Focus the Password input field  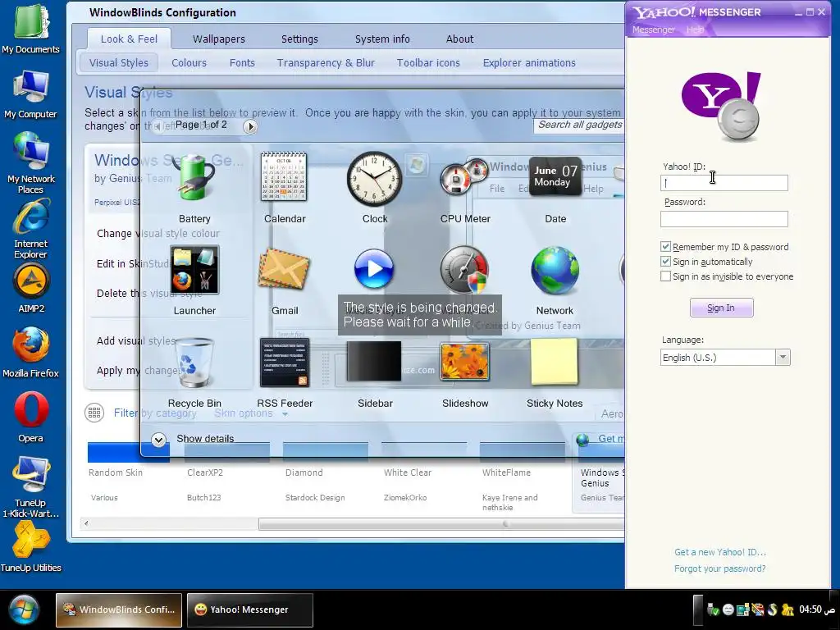(x=724, y=218)
